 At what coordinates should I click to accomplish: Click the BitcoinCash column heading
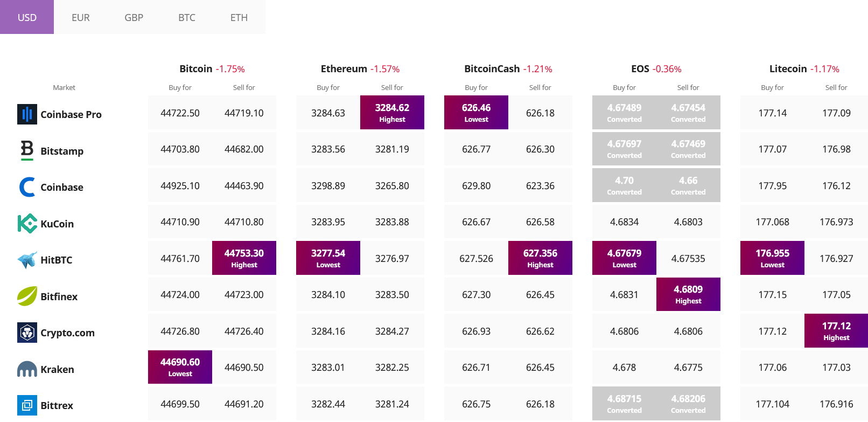(x=492, y=68)
